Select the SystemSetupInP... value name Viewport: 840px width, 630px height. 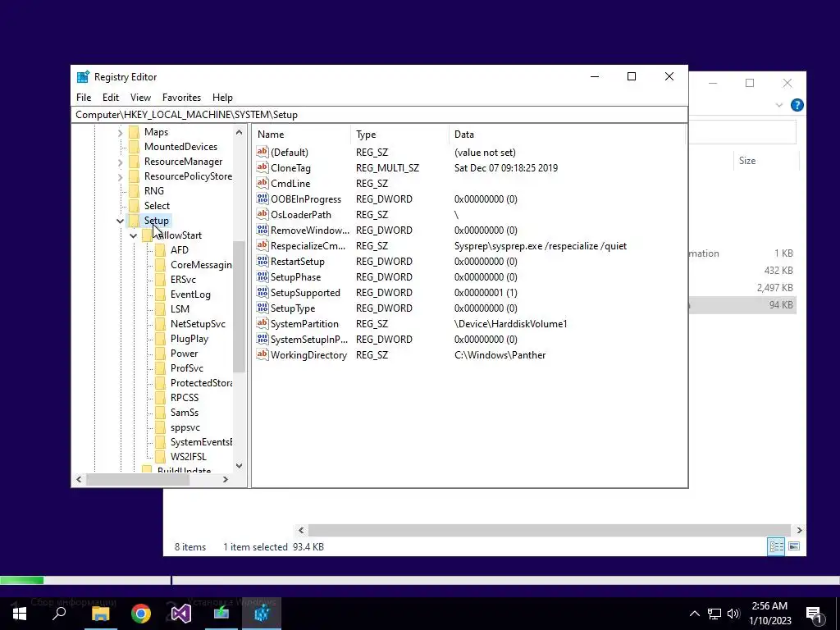tap(308, 340)
